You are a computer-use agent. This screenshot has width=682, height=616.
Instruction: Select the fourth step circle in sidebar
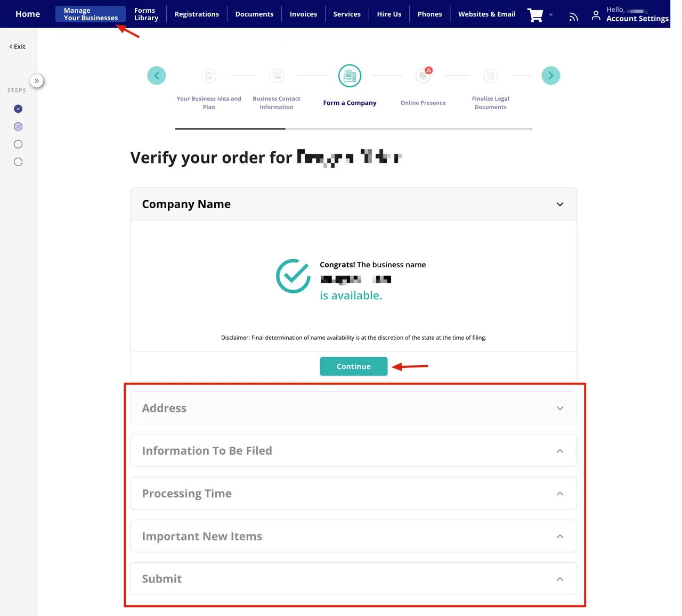tap(18, 162)
